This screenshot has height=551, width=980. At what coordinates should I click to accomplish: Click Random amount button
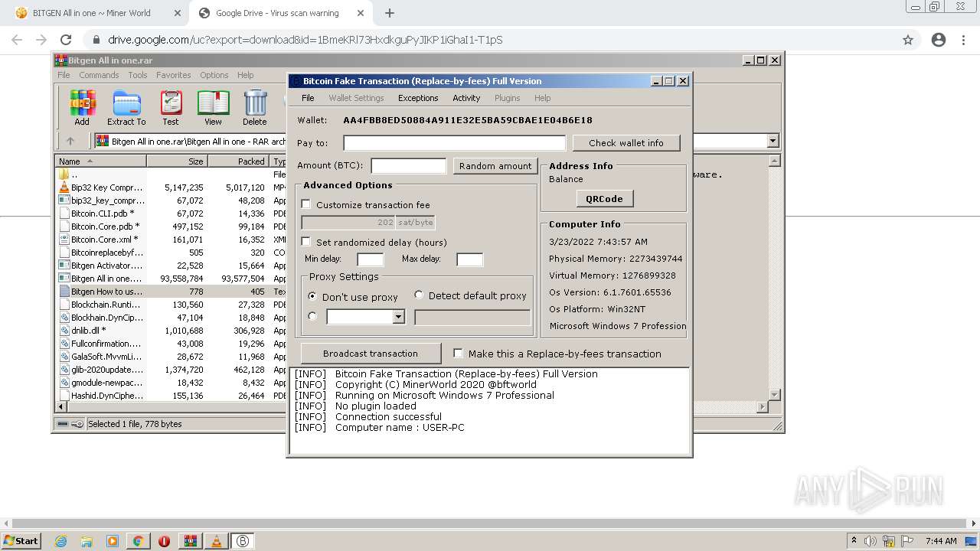[495, 166]
